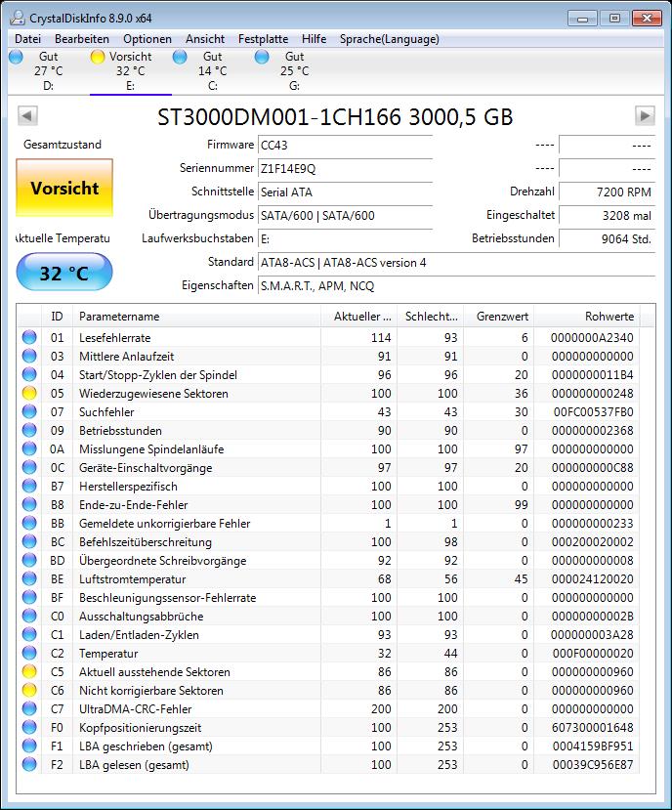
Task: Click status icon of Luftstromtemperatur row
Action: coord(29,579)
